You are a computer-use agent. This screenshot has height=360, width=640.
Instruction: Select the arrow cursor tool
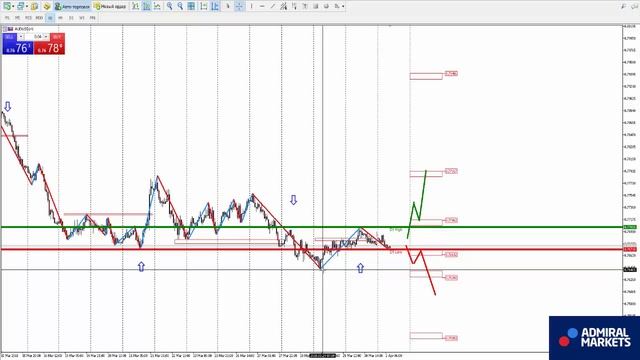click(x=228, y=6)
